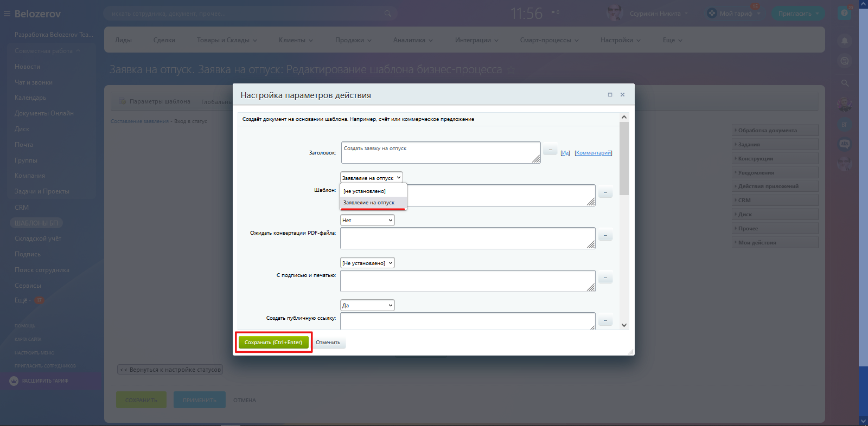
Task: Click the green Сохранить (Ctrl+Enter) button
Action: (273, 342)
